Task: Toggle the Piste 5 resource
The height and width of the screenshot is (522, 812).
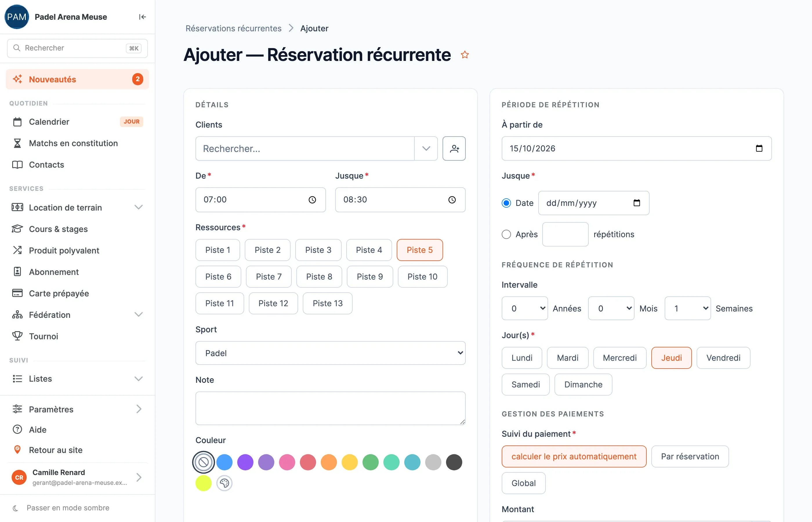Action: pyautogui.click(x=420, y=250)
